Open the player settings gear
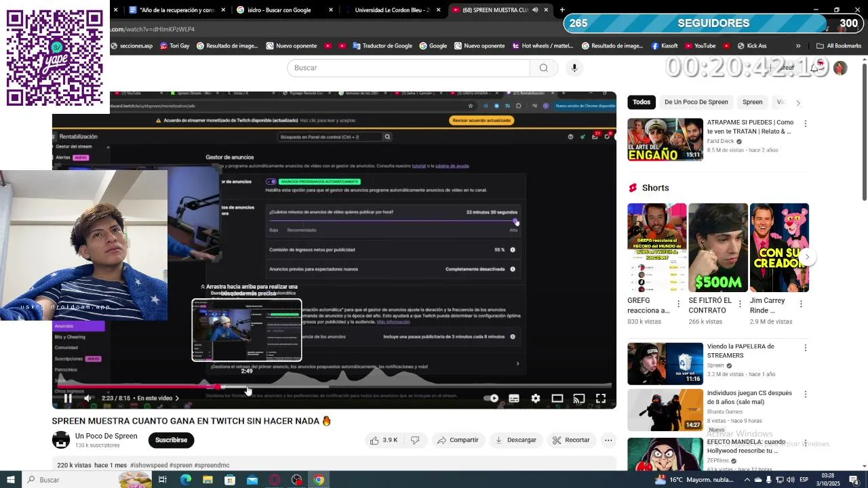The width and height of the screenshot is (868, 488). click(536, 399)
